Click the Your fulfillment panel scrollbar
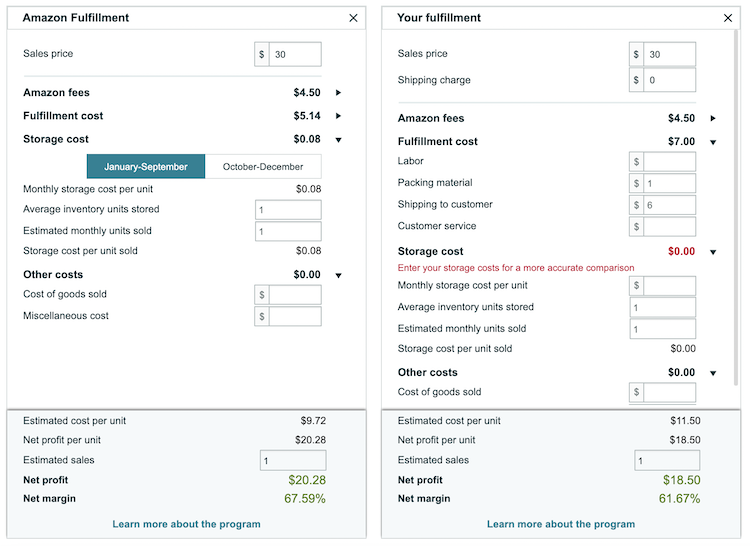750x546 pixels. [738, 200]
